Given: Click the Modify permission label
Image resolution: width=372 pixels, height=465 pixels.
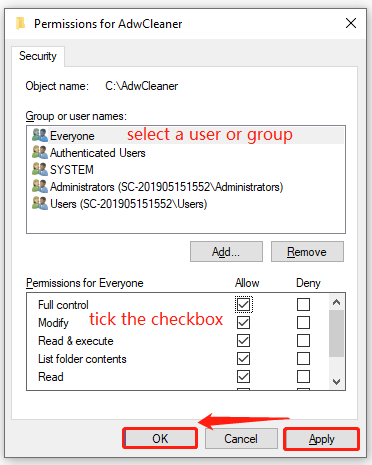Looking at the screenshot, I should coord(53,323).
